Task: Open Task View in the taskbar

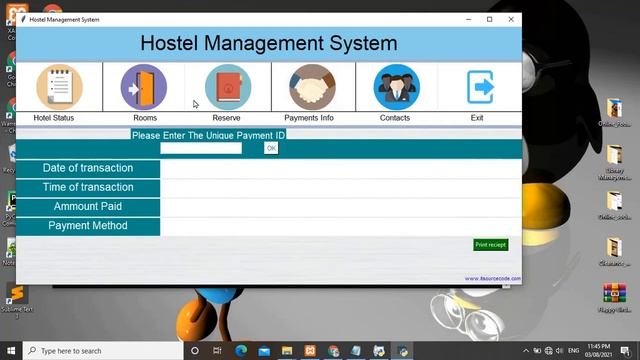Action: pos(217,351)
